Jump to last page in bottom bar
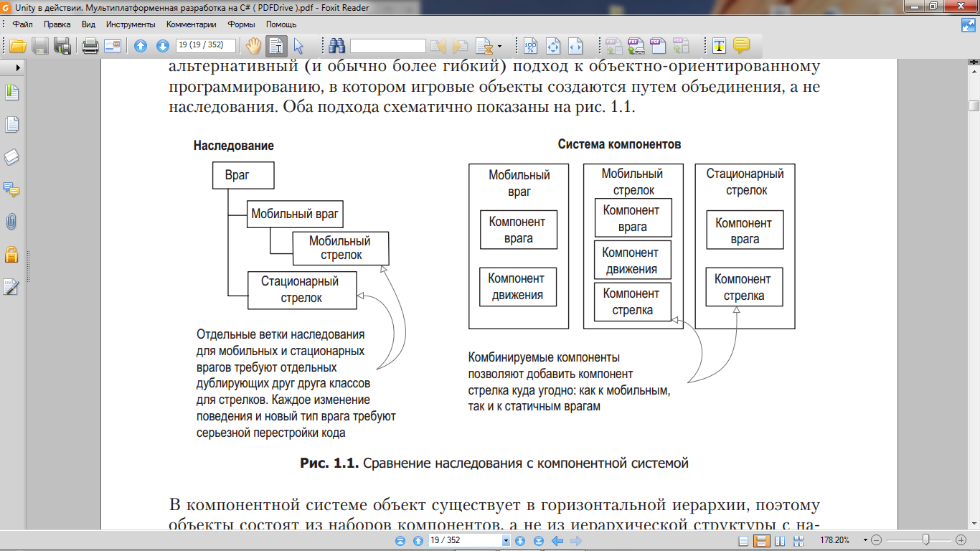The width and height of the screenshot is (980, 551). tap(538, 540)
